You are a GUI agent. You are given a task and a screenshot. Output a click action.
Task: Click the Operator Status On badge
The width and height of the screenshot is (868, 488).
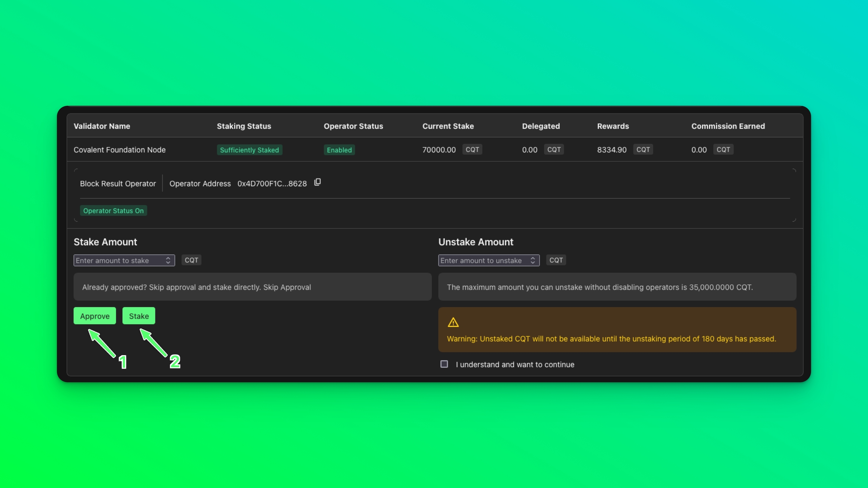(113, 211)
